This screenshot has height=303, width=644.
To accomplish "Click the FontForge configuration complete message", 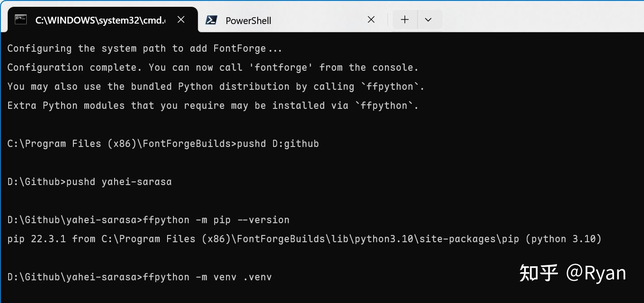I will tap(212, 67).
